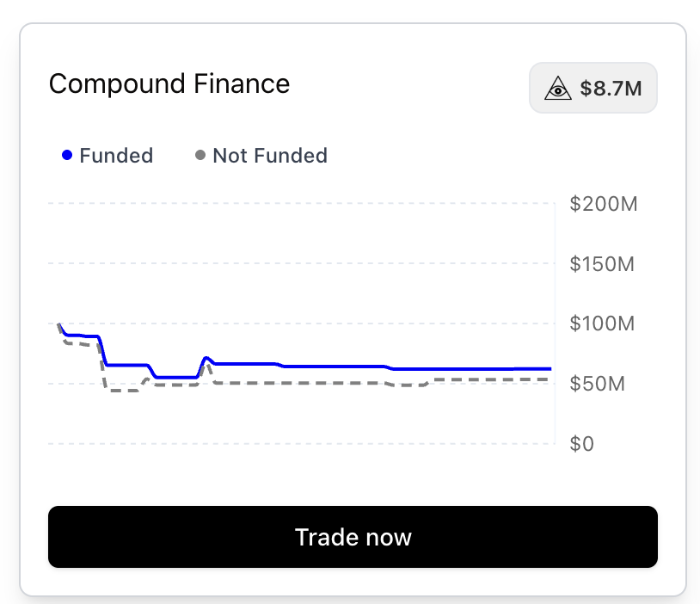Click the empty chart area above $150M
This screenshot has height=604, width=700.
pyautogui.click(x=302, y=233)
